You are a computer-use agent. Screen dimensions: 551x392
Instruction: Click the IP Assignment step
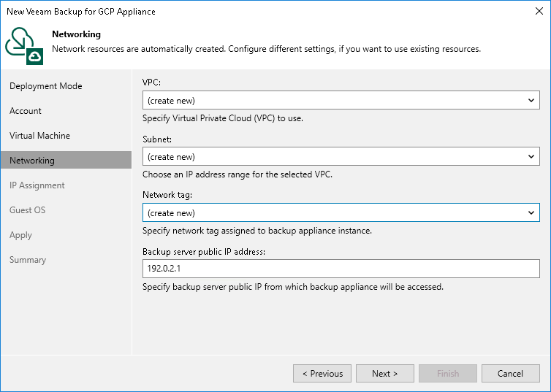click(37, 185)
